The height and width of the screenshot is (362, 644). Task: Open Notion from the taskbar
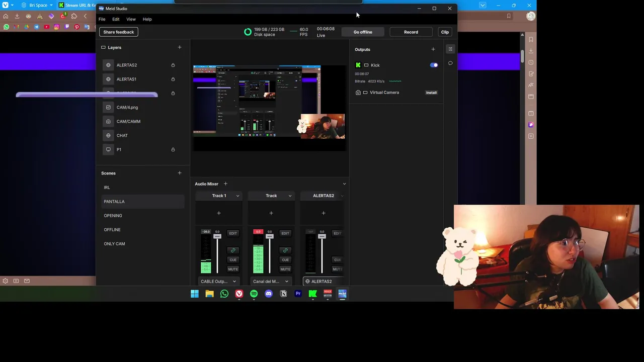[283, 294]
